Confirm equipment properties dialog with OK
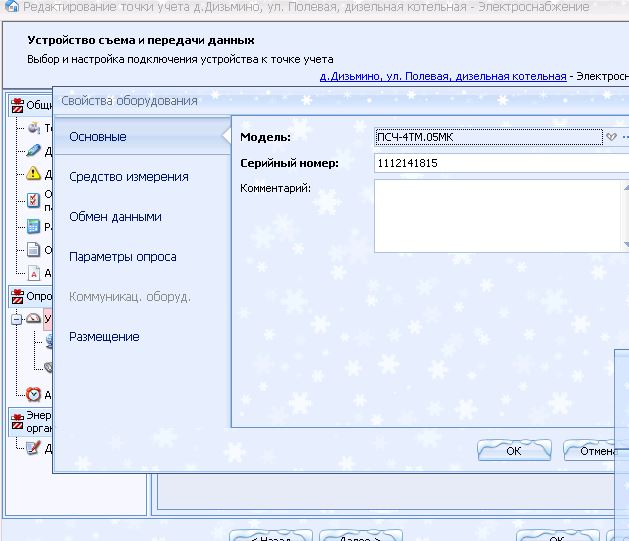This screenshot has height=541, width=629. pyautogui.click(x=514, y=451)
